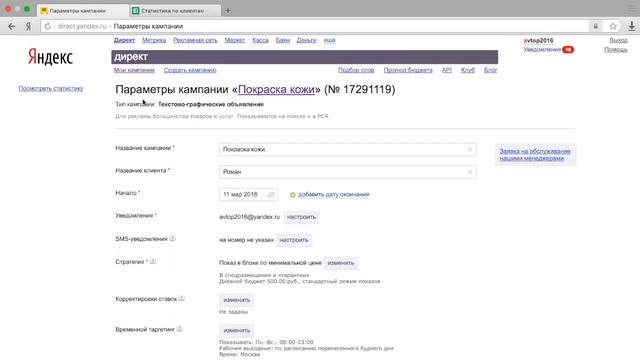Viewport: 640px width, 360px height.
Task: Bookmark page with the star icon
Action: coord(613,26)
